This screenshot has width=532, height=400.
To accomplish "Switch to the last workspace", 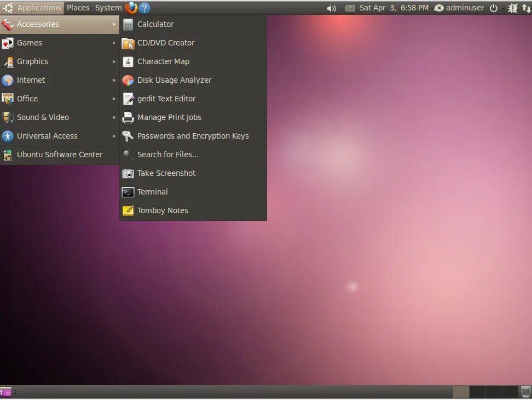I will pos(510,392).
